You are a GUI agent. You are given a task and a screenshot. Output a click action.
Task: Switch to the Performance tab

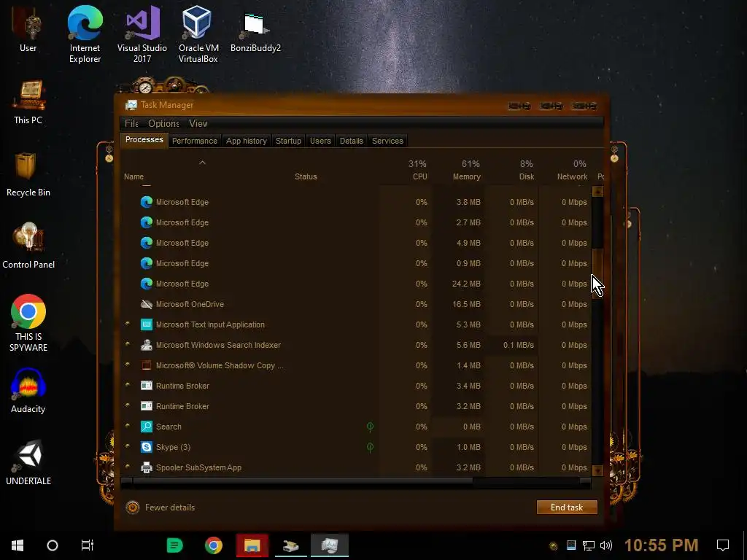pos(194,141)
